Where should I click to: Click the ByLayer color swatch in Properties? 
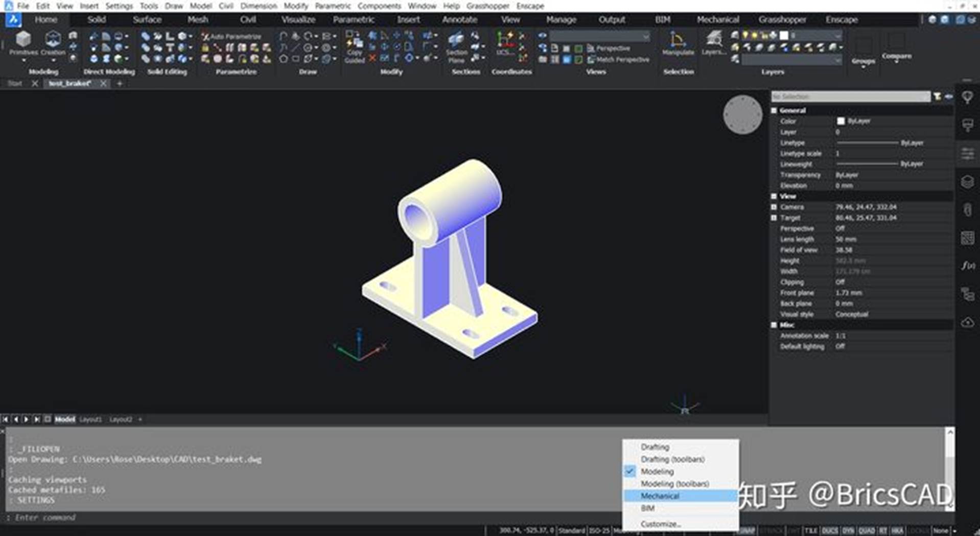(x=841, y=121)
